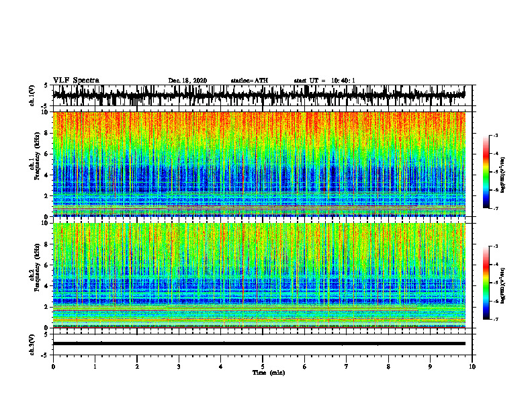Viewport: 532px width, 411px height.
Task: Click time axis tick label '7'
Action: (347, 367)
